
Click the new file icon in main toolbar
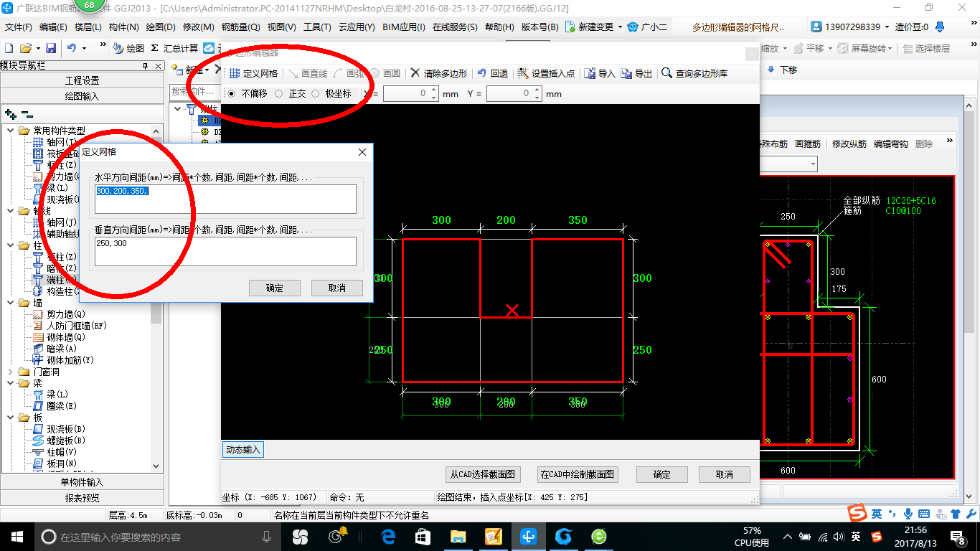point(9,48)
